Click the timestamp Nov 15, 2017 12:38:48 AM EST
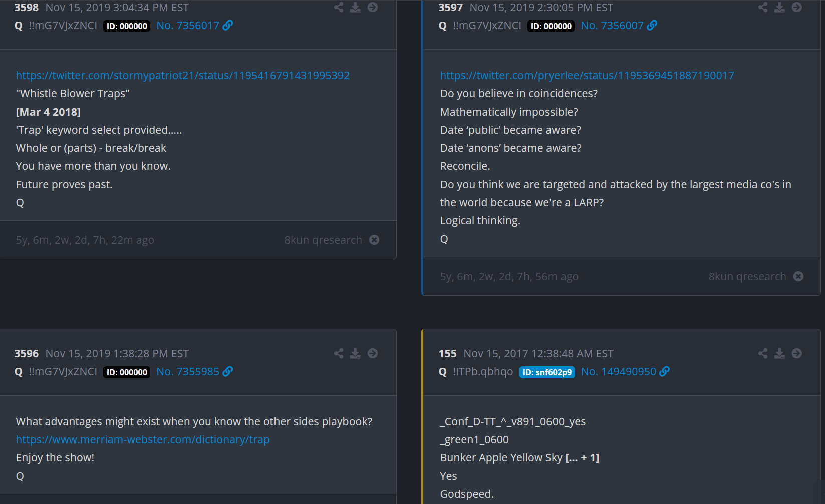 (538, 353)
